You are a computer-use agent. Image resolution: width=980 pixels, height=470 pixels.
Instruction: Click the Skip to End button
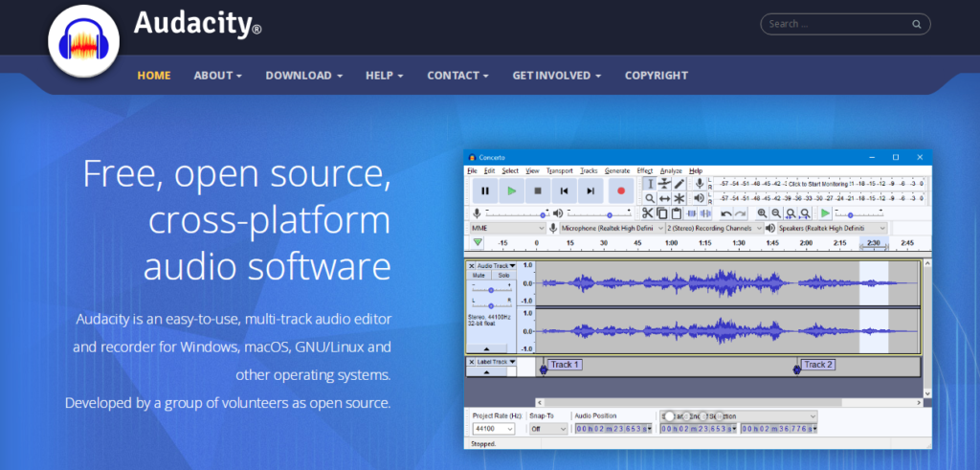[590, 190]
